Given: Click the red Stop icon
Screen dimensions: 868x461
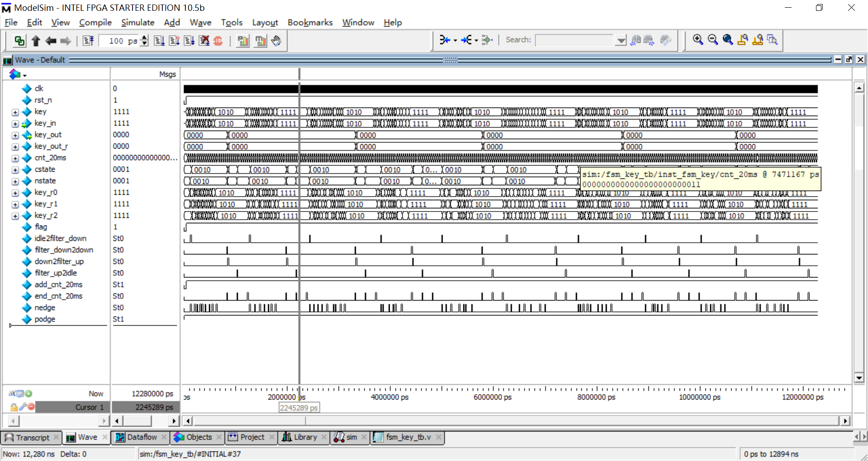Looking at the screenshot, I should tap(218, 41).
